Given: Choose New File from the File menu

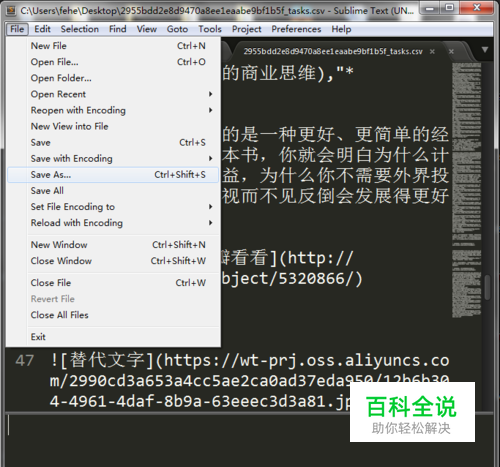Looking at the screenshot, I should [113, 46].
